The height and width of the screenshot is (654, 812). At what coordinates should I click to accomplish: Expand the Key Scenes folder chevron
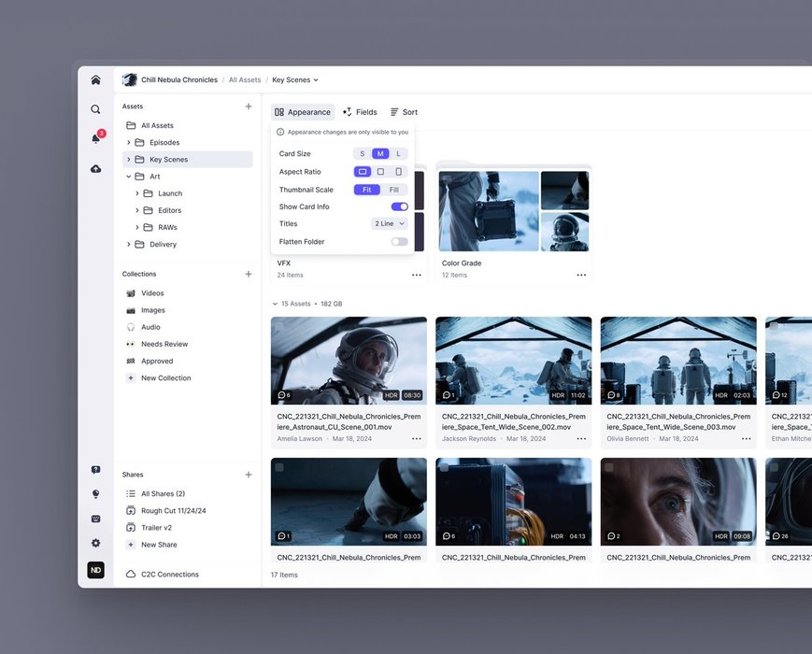point(128,160)
